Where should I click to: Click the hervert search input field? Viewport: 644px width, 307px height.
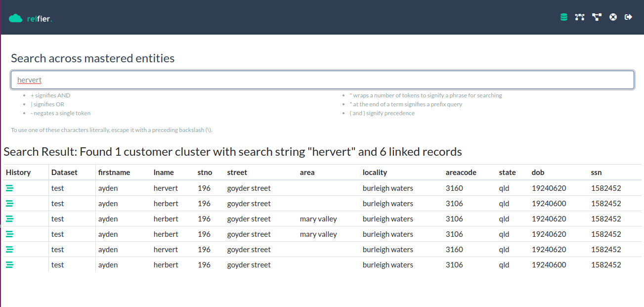pos(321,79)
